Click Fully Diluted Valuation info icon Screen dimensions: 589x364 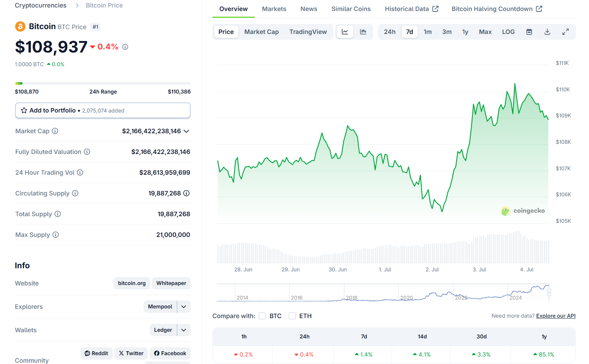click(87, 152)
